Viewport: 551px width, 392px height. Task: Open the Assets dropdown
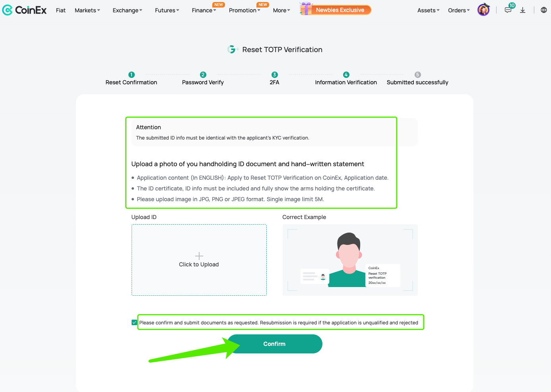click(x=429, y=10)
